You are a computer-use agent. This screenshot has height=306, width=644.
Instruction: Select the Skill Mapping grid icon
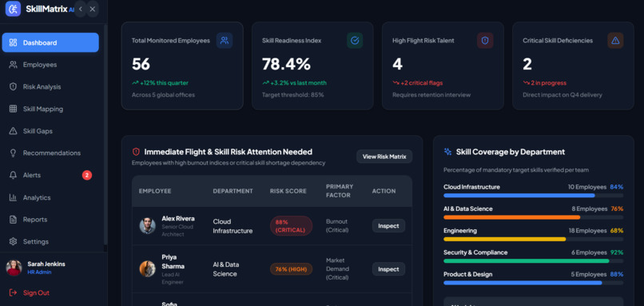click(x=13, y=109)
